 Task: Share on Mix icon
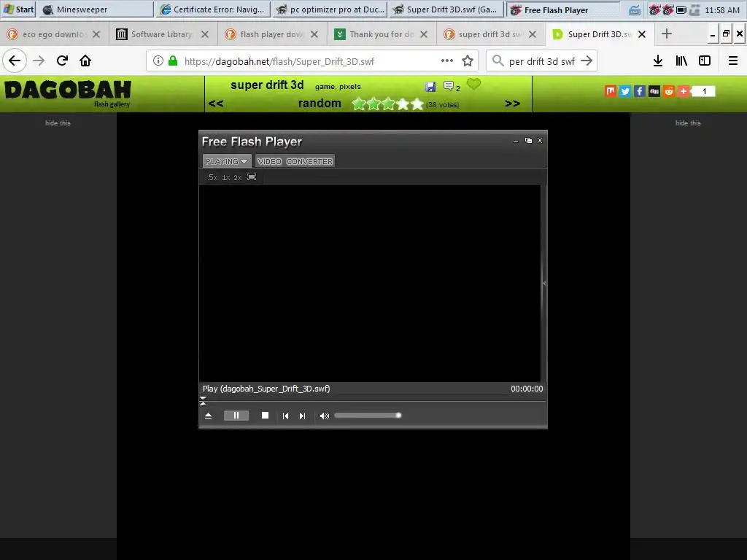point(611,91)
